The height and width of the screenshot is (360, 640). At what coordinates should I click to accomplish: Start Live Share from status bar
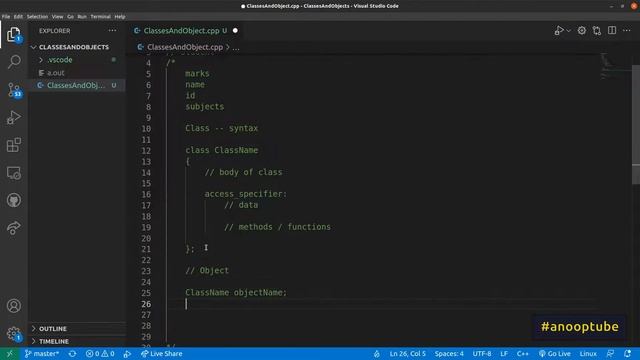coord(162,354)
